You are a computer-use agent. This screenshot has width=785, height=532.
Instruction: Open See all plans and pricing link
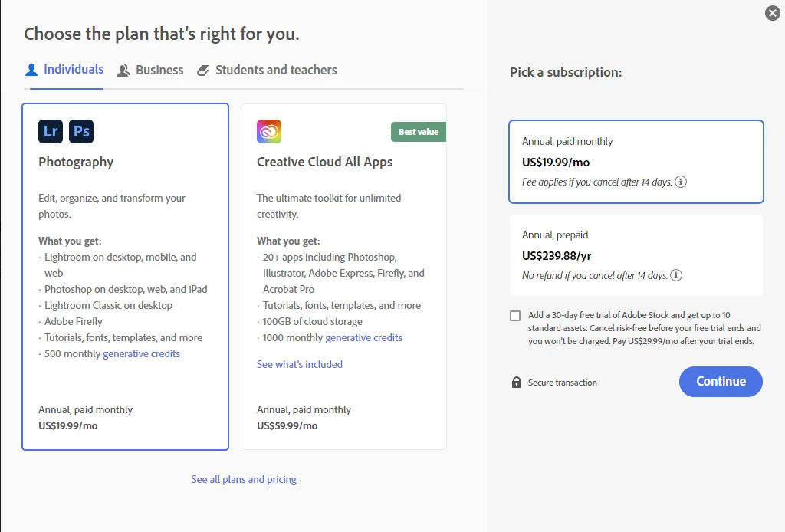click(244, 479)
